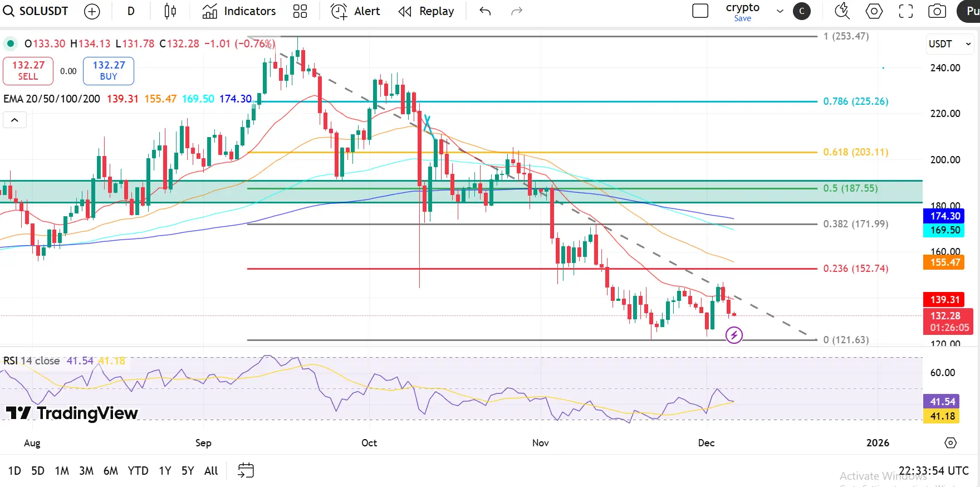Screen dimensions: 980x487
Task: Take a chart snapshot with camera icon
Action: [937, 11]
